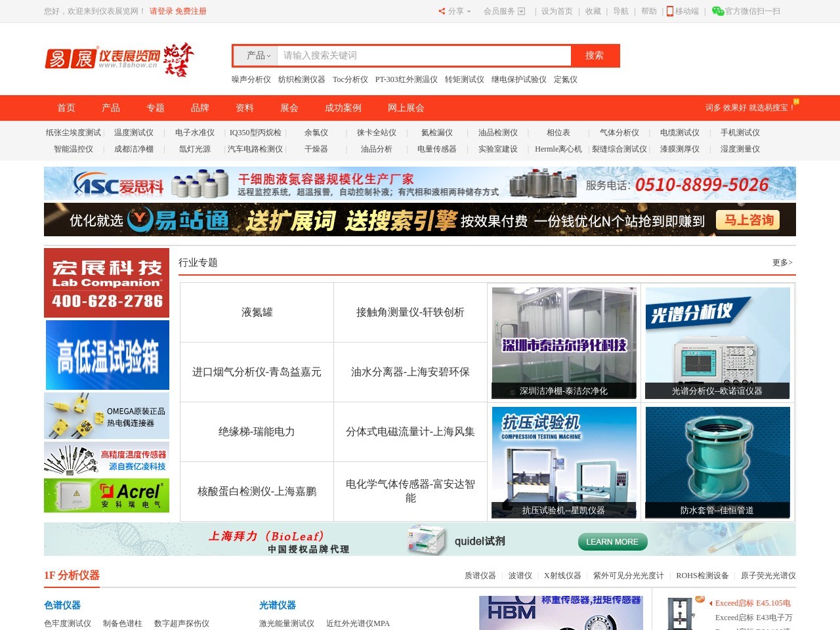
Task: Click the X射线仪器 category link
Action: point(562,576)
